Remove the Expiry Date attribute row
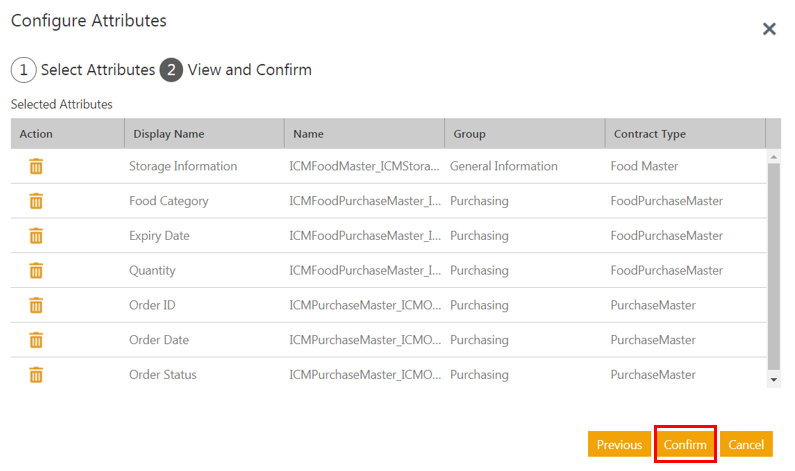Image resolution: width=795 pixels, height=471 pixels. (36, 236)
